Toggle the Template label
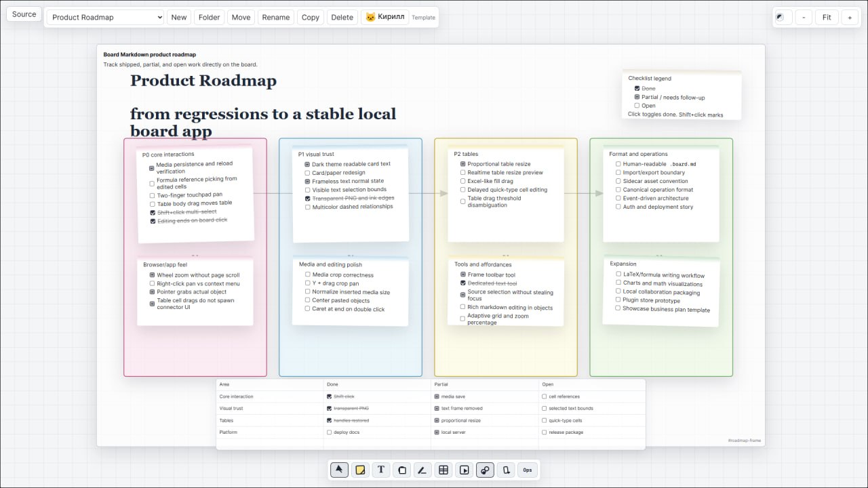This screenshot has height=488, width=868. point(424,18)
